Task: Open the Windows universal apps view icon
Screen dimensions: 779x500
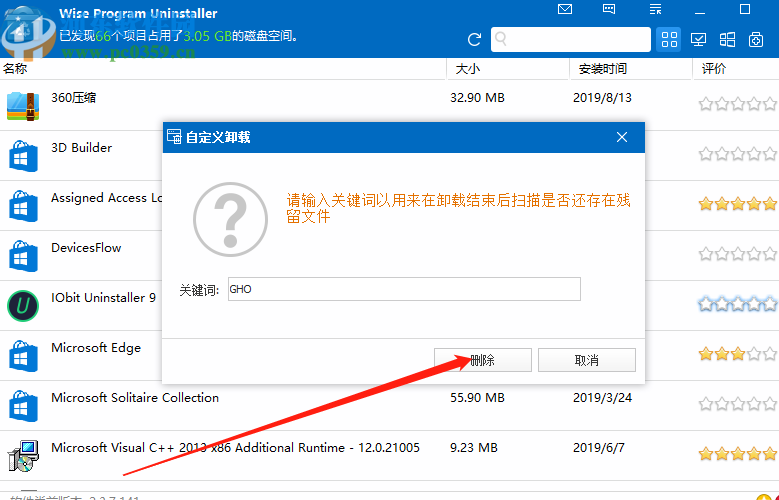Action: tap(727, 40)
